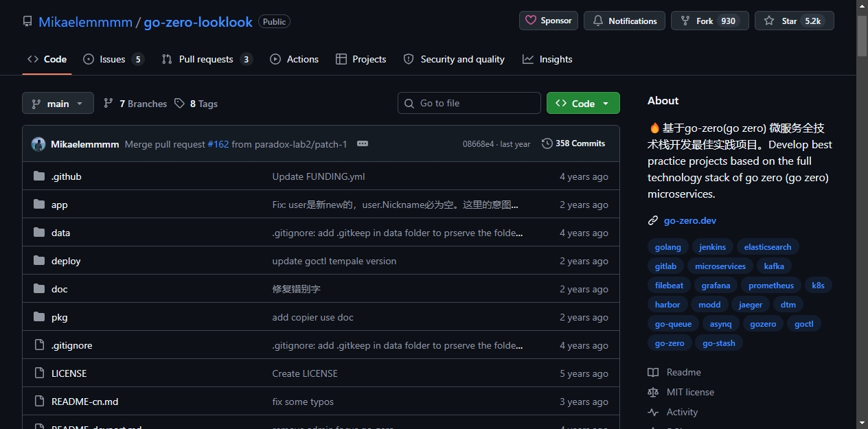Click the go-zero-looklook repository name

[198, 22]
